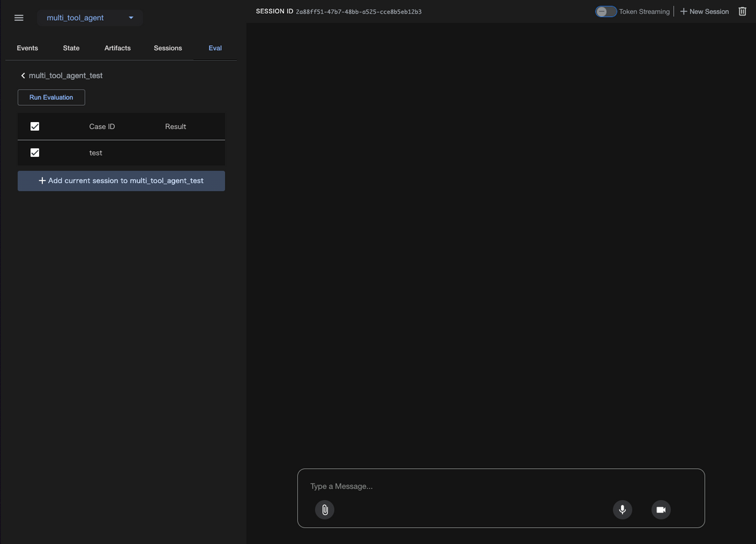Uncheck the select-all checkbox in header row
756x544 pixels.
pyautogui.click(x=35, y=127)
